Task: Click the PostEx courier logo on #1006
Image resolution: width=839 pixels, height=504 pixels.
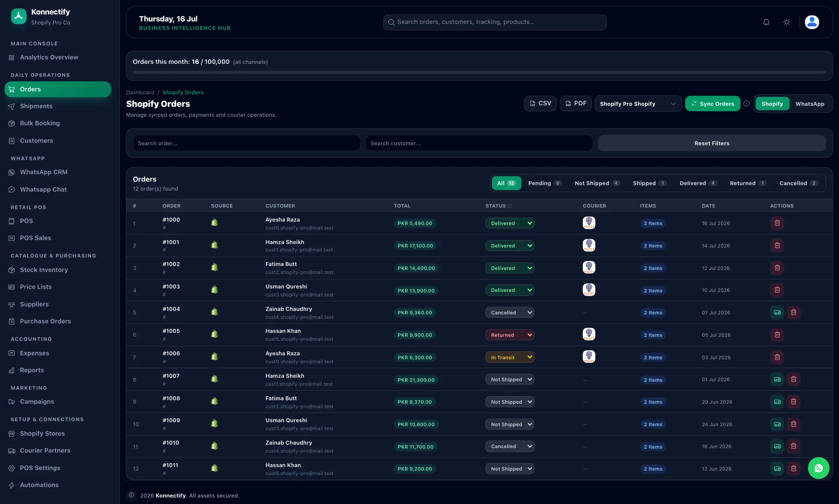Action: pos(589,357)
